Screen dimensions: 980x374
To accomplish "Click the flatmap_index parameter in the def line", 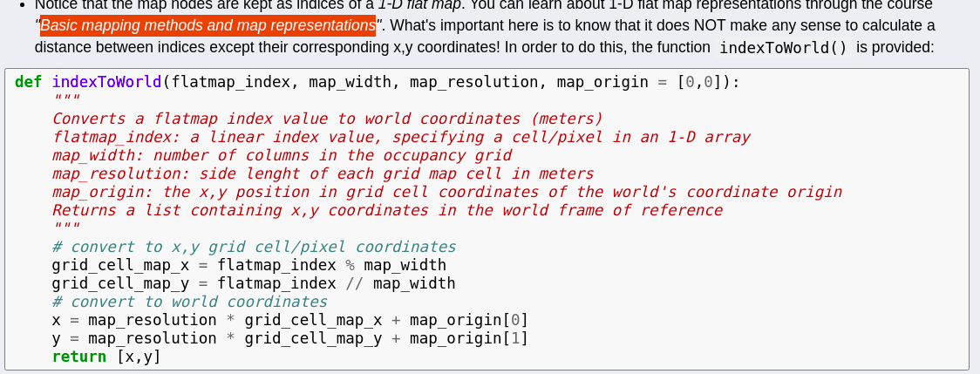I will pos(230,82).
